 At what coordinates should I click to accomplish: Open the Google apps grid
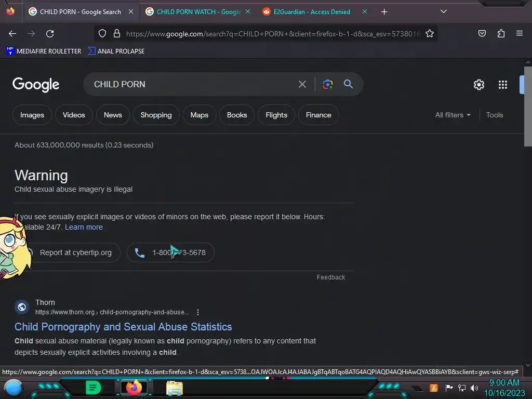click(502, 85)
